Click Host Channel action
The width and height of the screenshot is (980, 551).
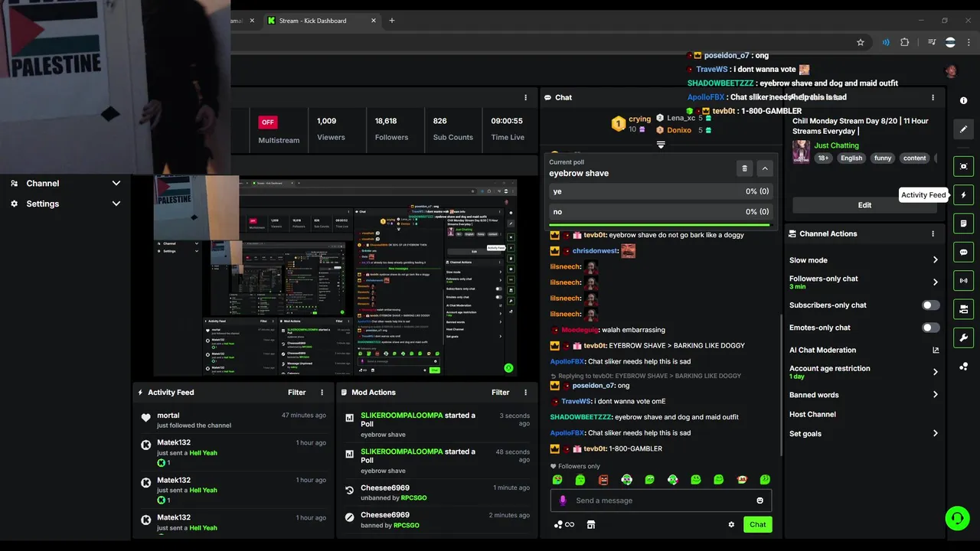coord(812,414)
